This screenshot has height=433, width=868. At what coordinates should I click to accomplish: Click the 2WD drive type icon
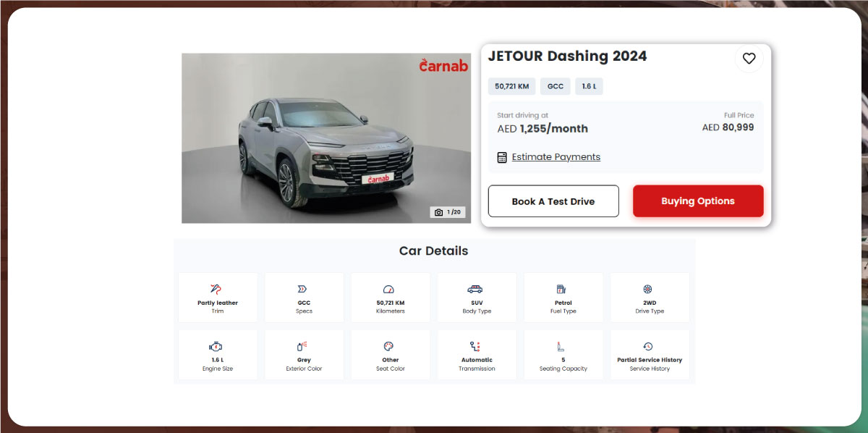tap(649, 289)
